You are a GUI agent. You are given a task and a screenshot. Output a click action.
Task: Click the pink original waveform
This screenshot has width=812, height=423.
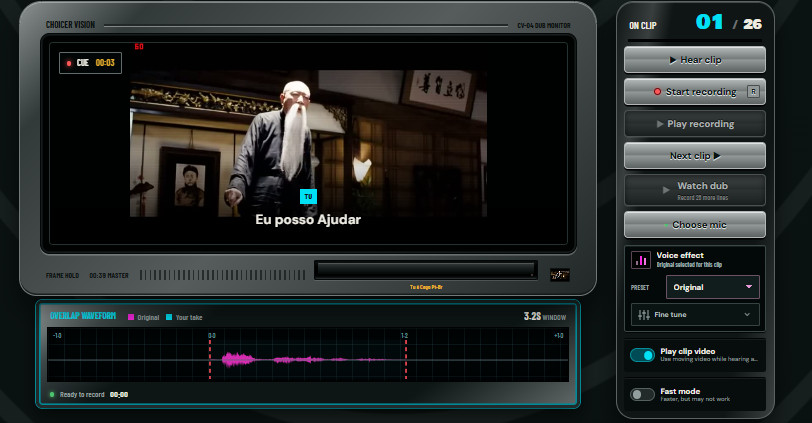pyautogui.click(x=306, y=359)
